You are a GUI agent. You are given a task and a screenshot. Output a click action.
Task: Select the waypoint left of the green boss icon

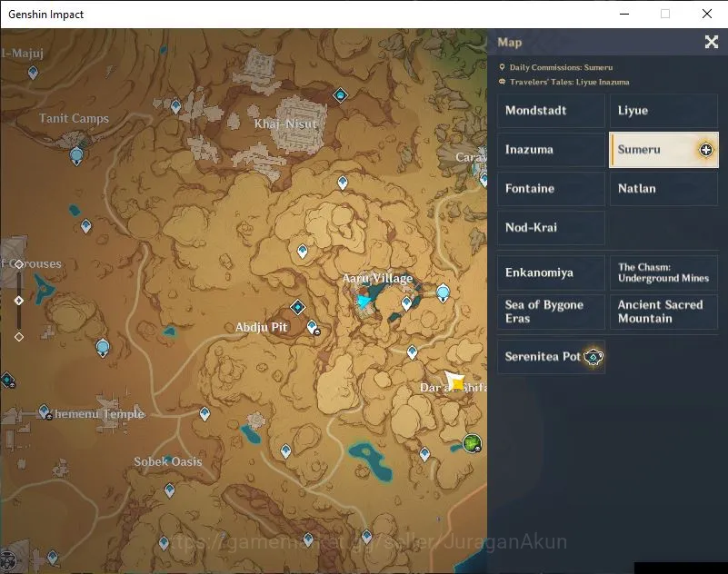424,454
